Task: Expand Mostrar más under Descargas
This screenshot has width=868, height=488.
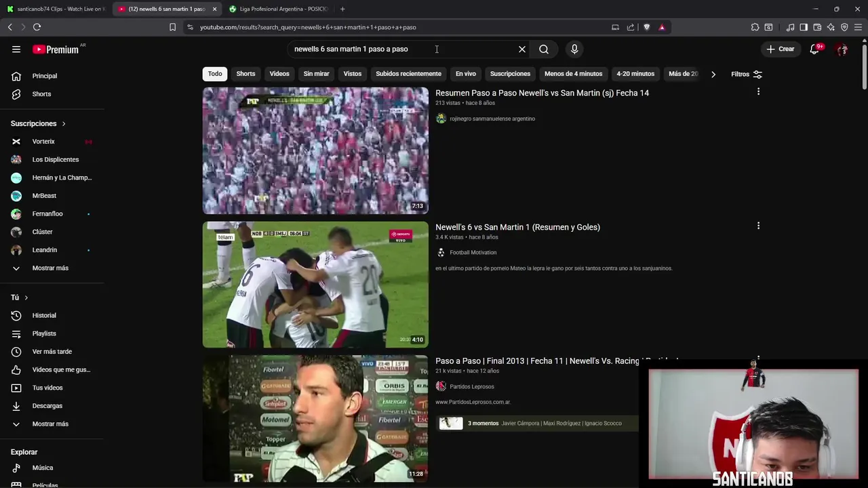Action: [x=52, y=424]
